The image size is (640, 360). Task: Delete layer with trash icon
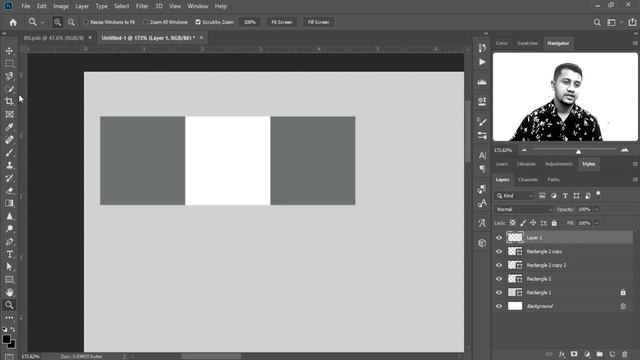[x=624, y=354]
